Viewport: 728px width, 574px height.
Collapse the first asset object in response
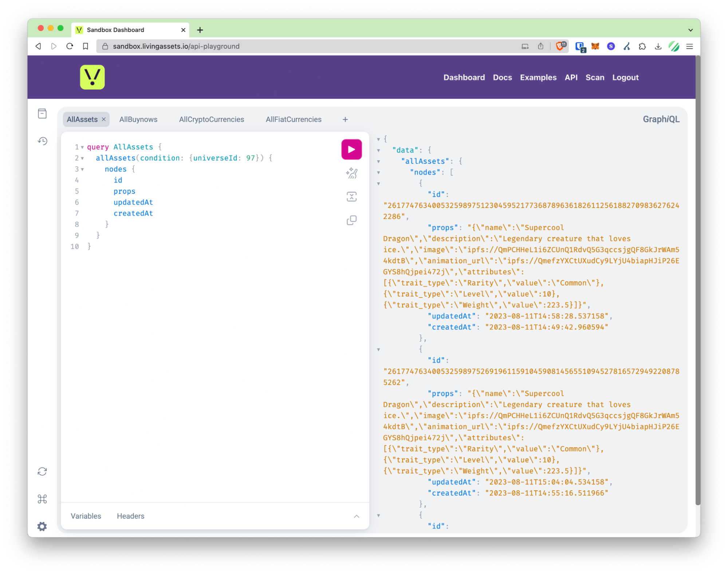[x=378, y=184]
